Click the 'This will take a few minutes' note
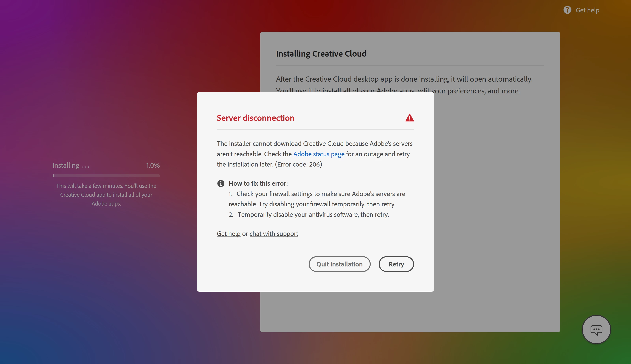The width and height of the screenshot is (631, 364). [106, 195]
